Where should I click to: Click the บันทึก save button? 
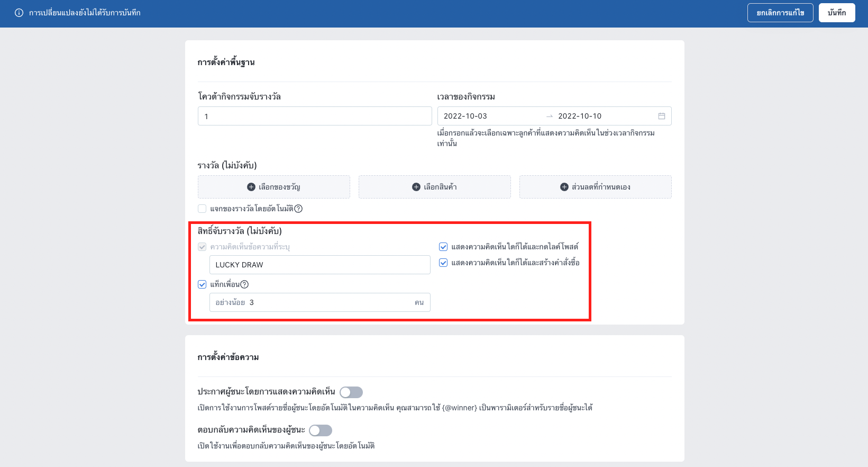tap(837, 13)
